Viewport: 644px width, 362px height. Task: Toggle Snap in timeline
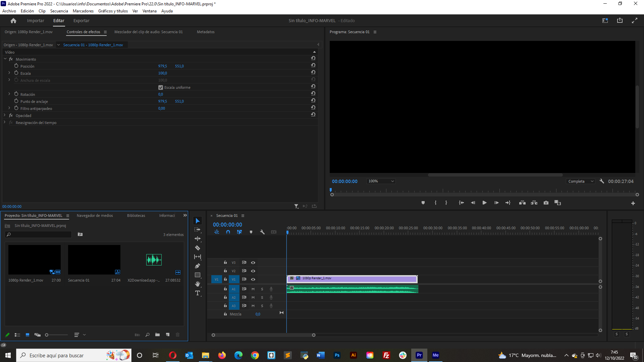[228, 232]
